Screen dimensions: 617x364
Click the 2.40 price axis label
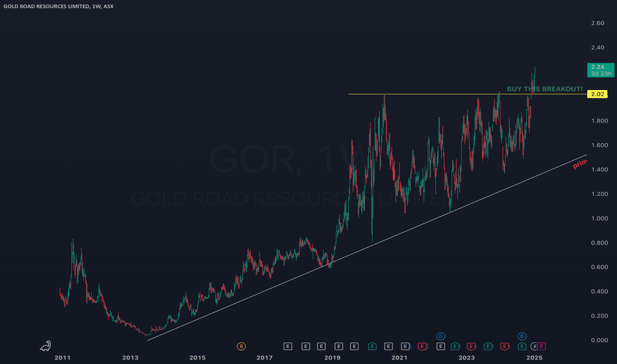pyautogui.click(x=597, y=48)
